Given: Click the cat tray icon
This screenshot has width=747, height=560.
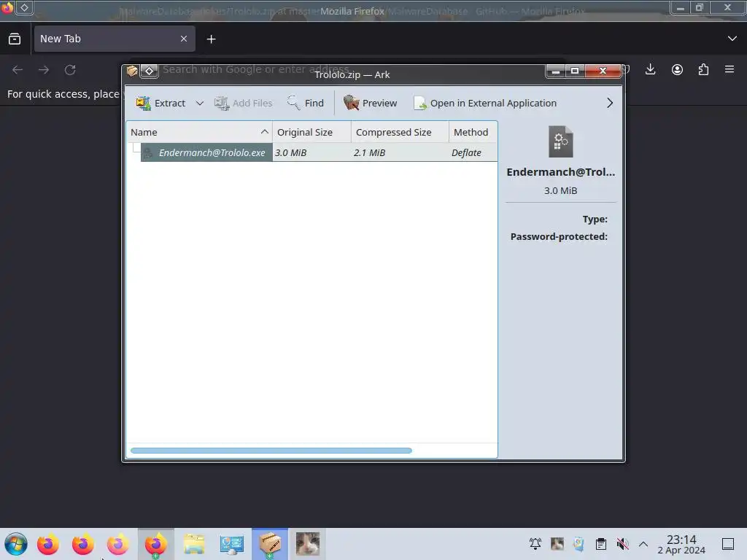Looking at the screenshot, I should 557,544.
